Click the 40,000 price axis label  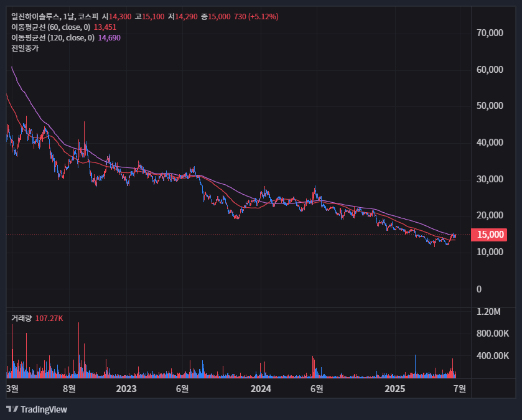click(x=490, y=142)
